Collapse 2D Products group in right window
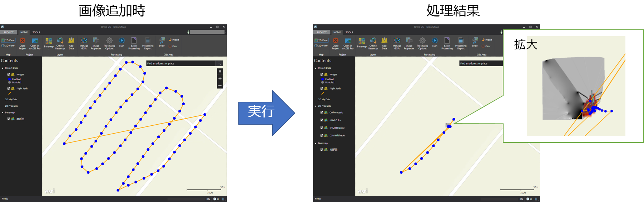The image size is (644, 202). click(x=315, y=106)
